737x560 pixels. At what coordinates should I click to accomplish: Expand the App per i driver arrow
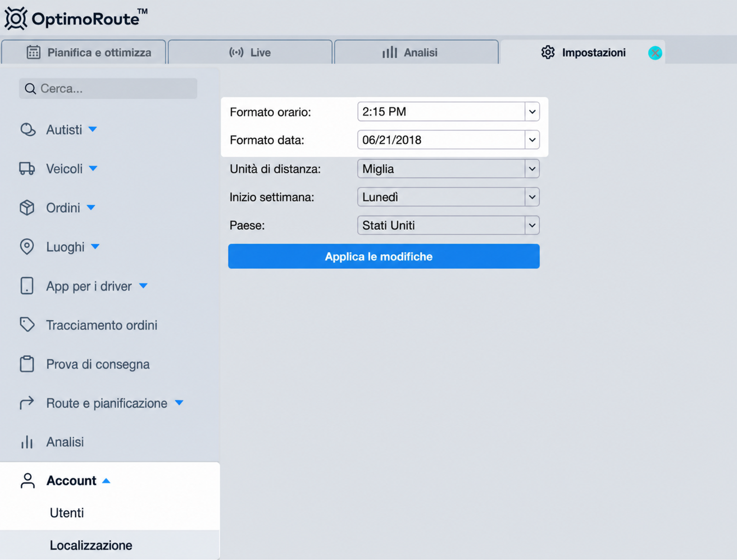143,286
